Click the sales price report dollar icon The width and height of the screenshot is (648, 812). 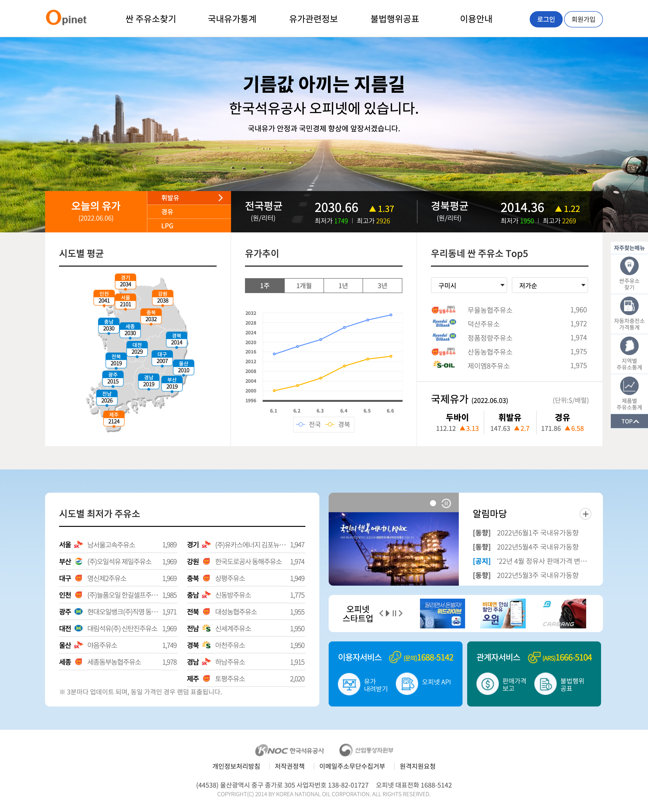click(x=487, y=683)
